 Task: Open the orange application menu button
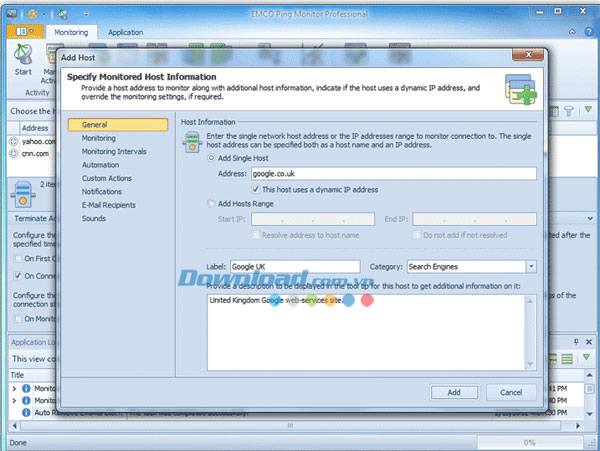pyautogui.click(x=24, y=32)
